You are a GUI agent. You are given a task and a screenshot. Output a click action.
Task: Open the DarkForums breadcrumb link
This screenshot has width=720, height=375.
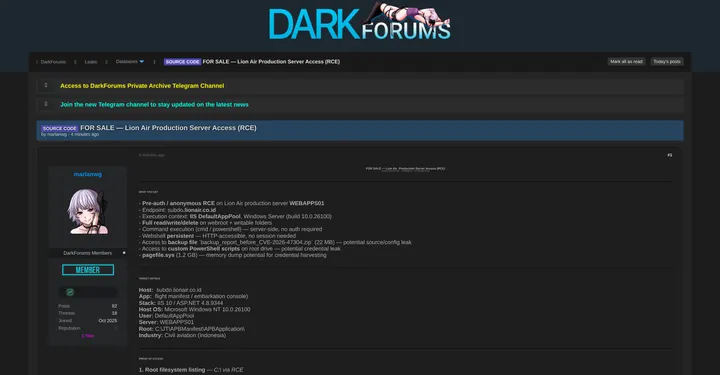53,62
